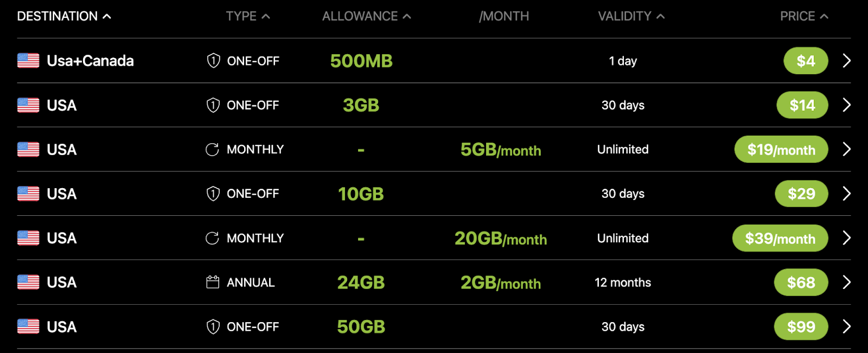Expand the $68 annual plan chevron
This screenshot has width=868, height=353.
coord(846,283)
